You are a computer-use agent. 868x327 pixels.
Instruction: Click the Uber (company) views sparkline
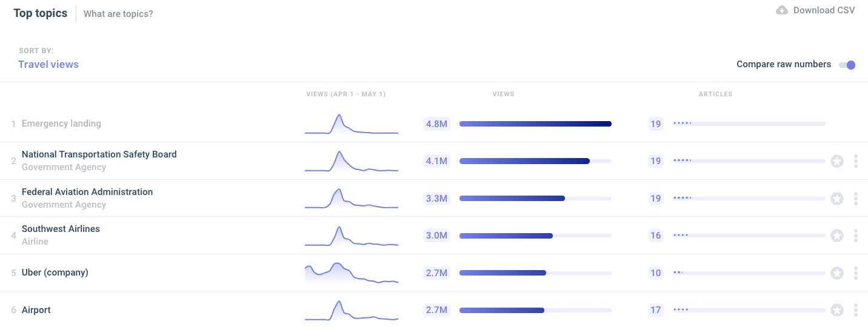[x=352, y=272]
